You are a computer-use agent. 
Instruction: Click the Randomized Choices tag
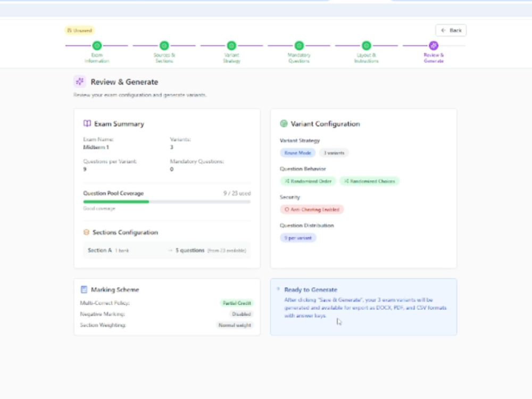(x=370, y=181)
